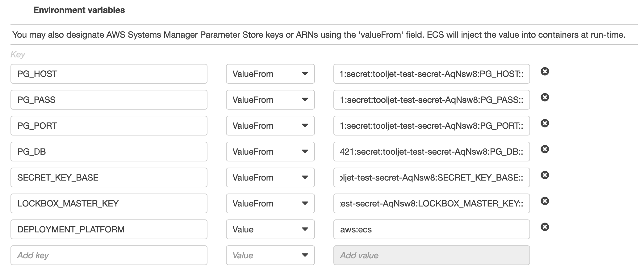Expand the type dropdown for PG_PASS
644x271 pixels.
tap(270, 100)
